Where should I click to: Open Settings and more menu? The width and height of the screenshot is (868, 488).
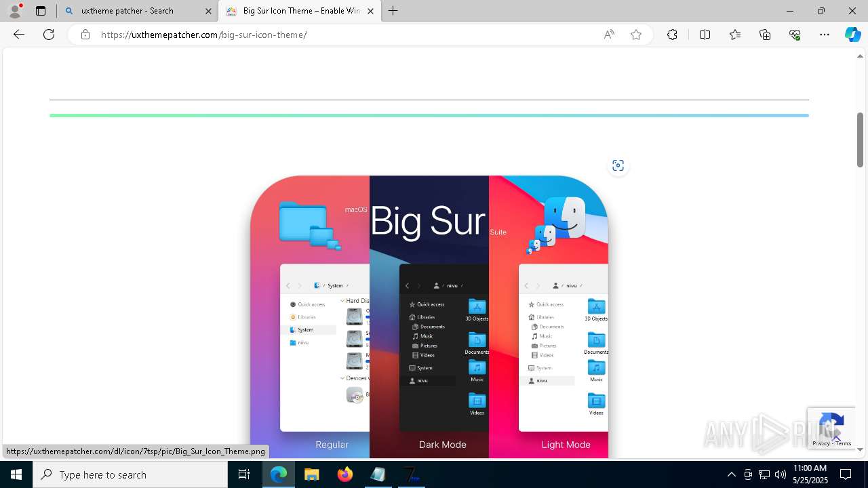pos(825,35)
